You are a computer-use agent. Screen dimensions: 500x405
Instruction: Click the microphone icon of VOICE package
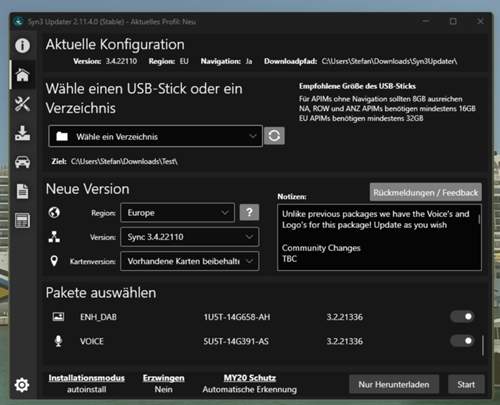[x=58, y=341]
